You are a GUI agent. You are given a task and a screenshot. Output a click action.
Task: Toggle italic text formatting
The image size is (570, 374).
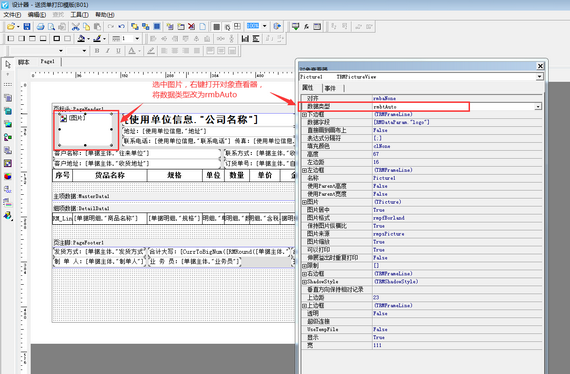108,51
